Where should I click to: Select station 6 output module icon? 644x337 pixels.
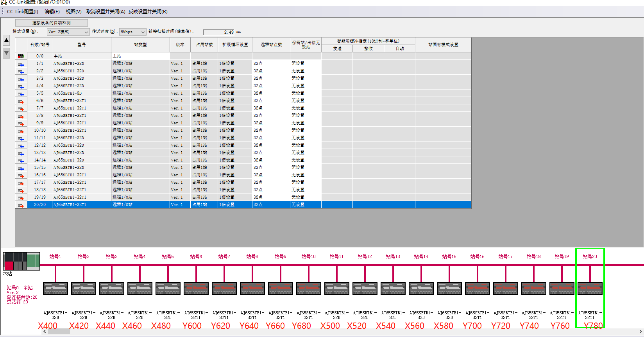pyautogui.click(x=196, y=289)
